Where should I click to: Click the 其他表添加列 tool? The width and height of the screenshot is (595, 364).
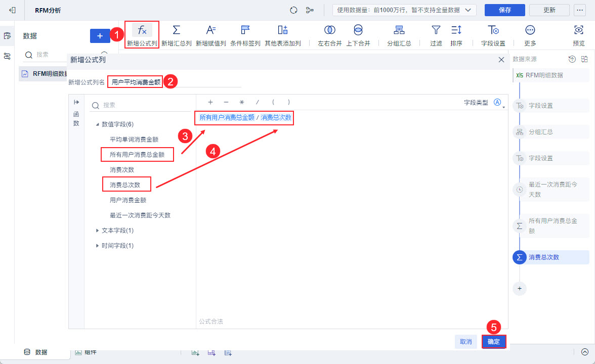click(x=283, y=30)
